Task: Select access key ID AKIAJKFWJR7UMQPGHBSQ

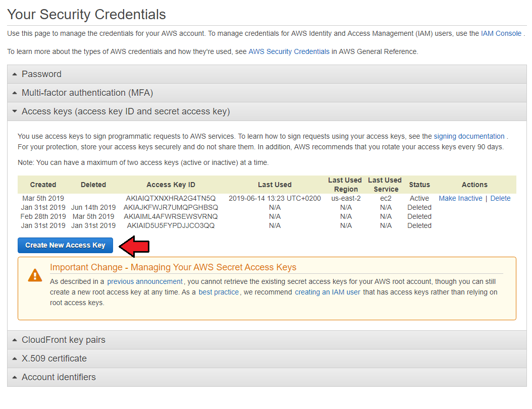Action: 171,207
